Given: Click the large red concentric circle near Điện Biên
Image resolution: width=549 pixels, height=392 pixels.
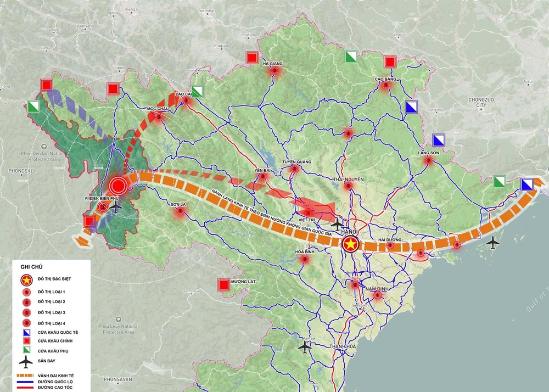Looking at the screenshot, I should (x=118, y=186).
